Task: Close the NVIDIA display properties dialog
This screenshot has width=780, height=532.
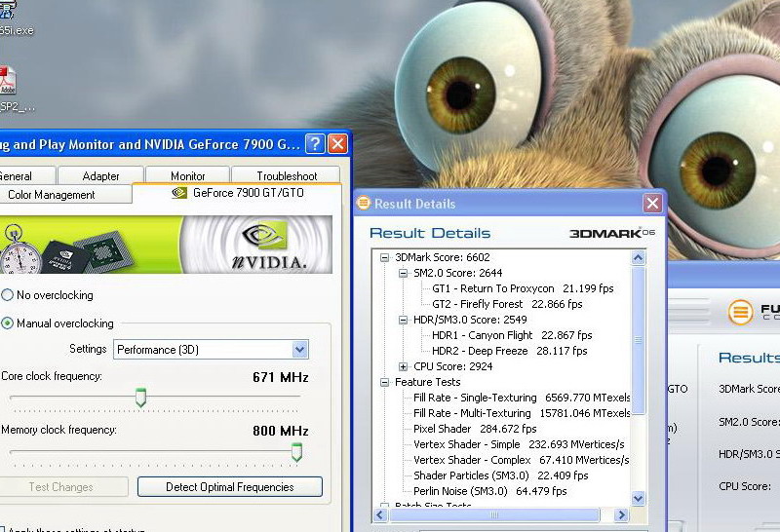Action: click(337, 143)
